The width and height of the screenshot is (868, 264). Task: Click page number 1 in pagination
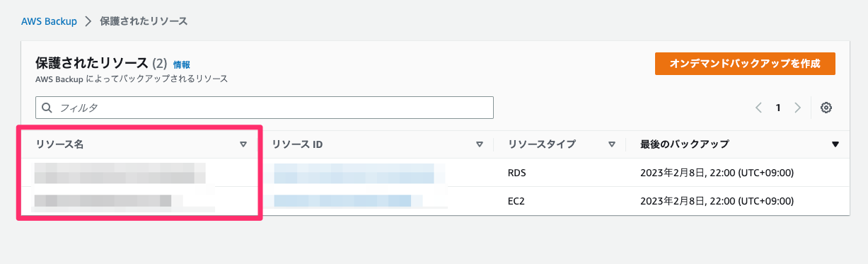coord(778,108)
